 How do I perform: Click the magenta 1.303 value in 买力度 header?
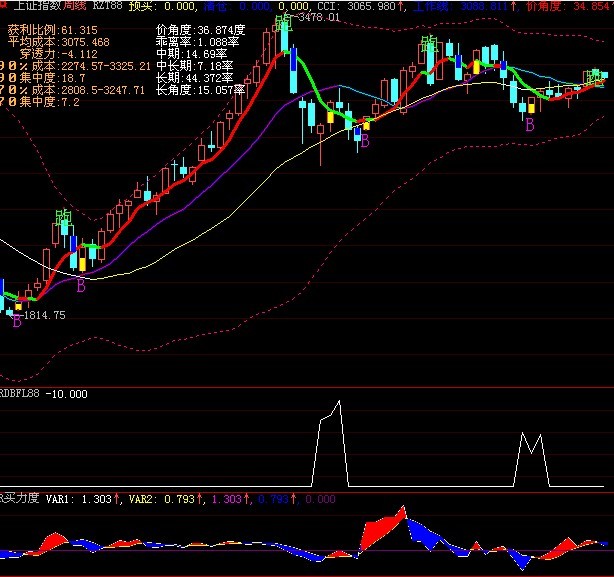[x=230, y=499]
